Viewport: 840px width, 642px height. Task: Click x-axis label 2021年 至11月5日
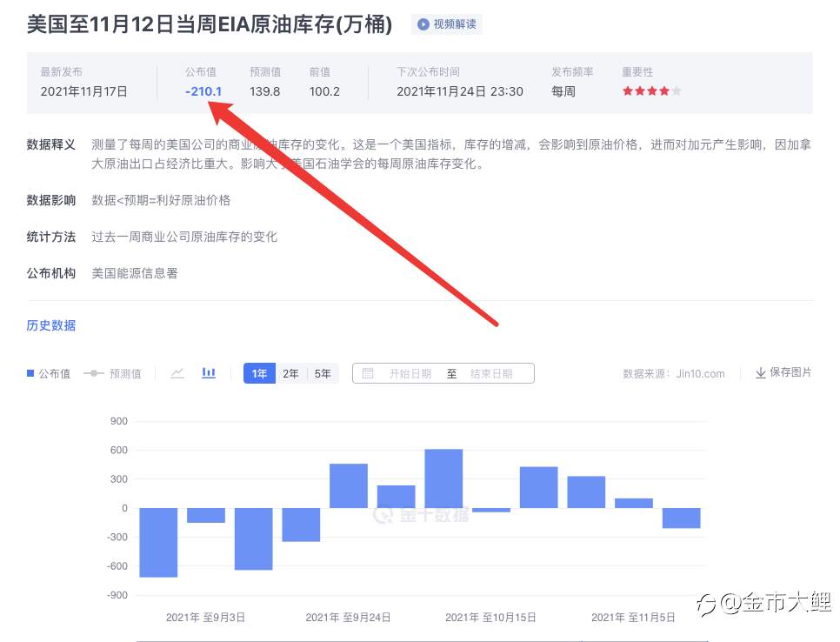pyautogui.click(x=633, y=618)
